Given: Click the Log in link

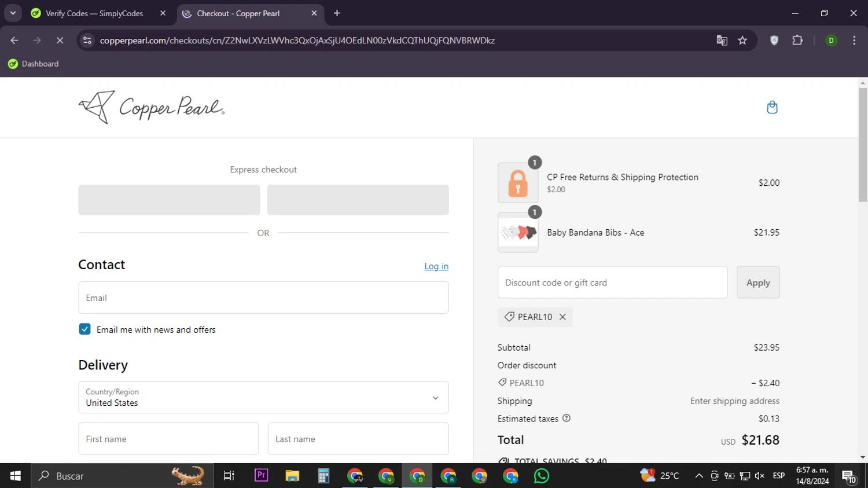Looking at the screenshot, I should [436, 266].
